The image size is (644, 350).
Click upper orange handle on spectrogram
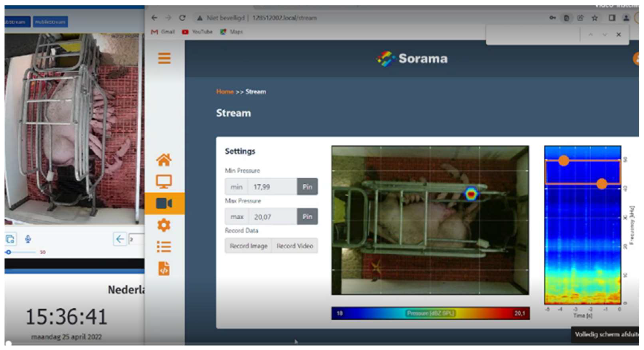pos(564,160)
